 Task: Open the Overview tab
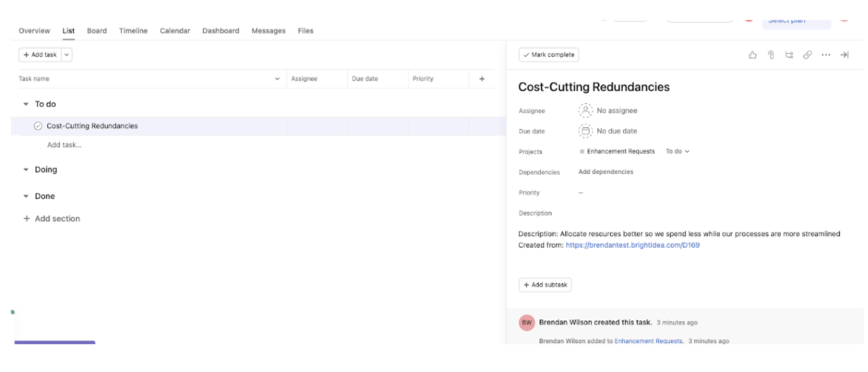point(34,31)
